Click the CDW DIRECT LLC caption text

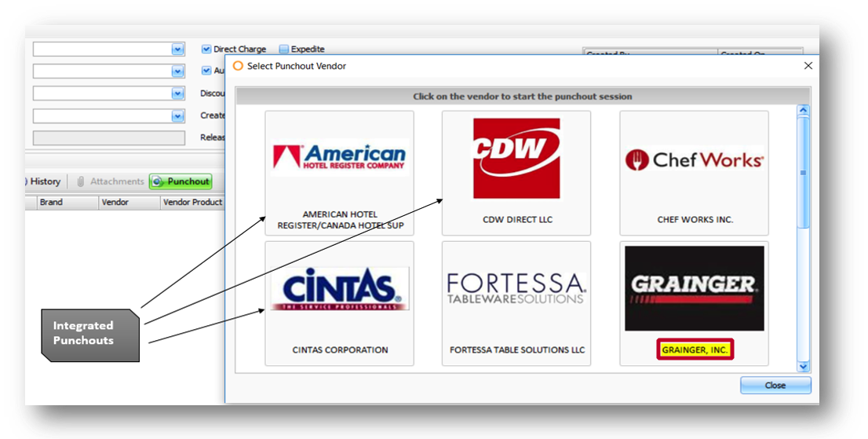[518, 219]
